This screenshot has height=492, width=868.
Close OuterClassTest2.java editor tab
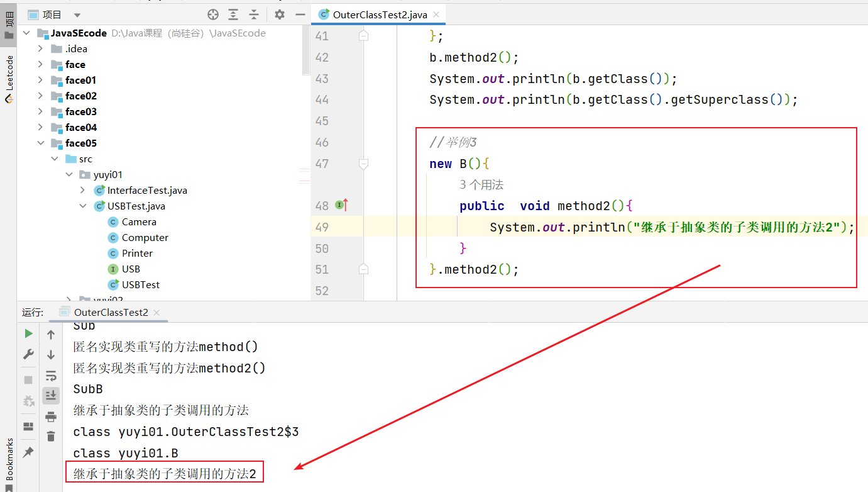pyautogui.click(x=437, y=14)
